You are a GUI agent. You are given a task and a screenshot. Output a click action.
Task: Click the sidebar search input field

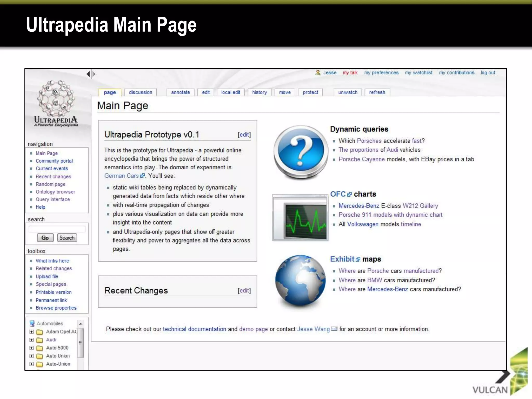pos(57,229)
